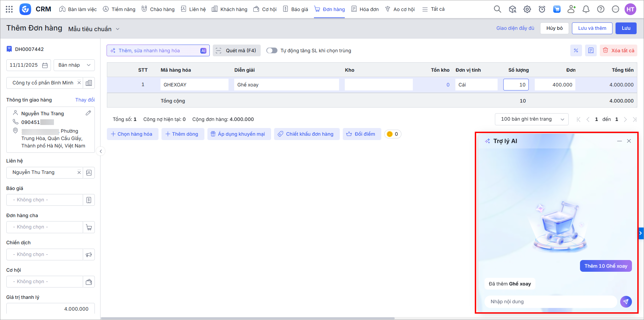Image resolution: width=644 pixels, height=320 pixels.
Task: Open the app launcher grid
Action: point(9,9)
